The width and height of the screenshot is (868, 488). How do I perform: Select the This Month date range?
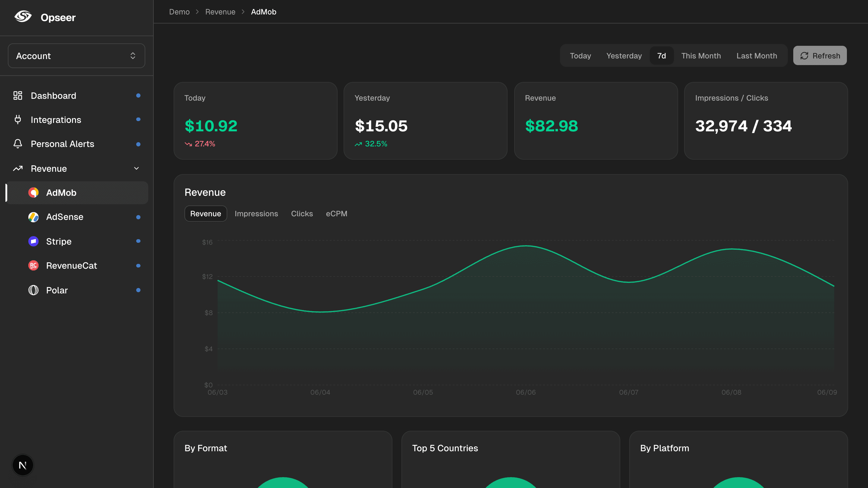pos(701,55)
